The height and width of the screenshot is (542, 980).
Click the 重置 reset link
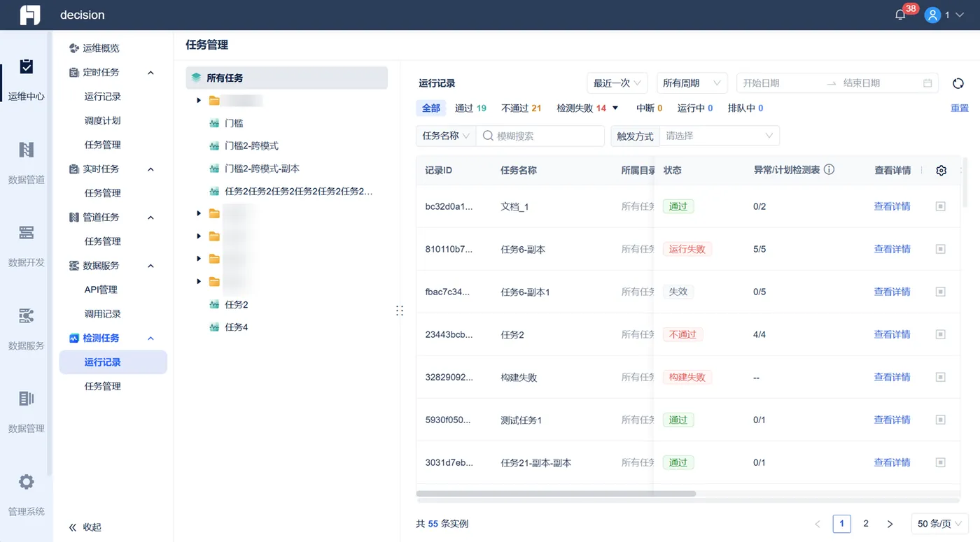point(960,108)
